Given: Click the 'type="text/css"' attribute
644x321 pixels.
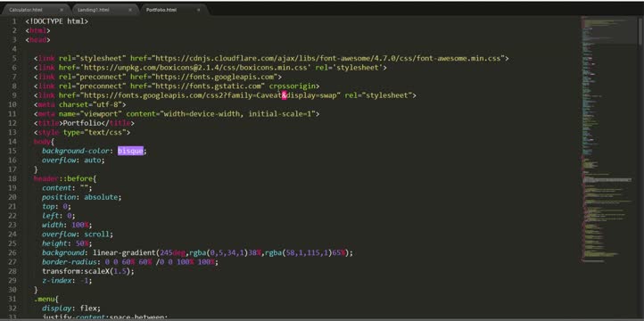Looking at the screenshot, I should pyautogui.click(x=95, y=133).
